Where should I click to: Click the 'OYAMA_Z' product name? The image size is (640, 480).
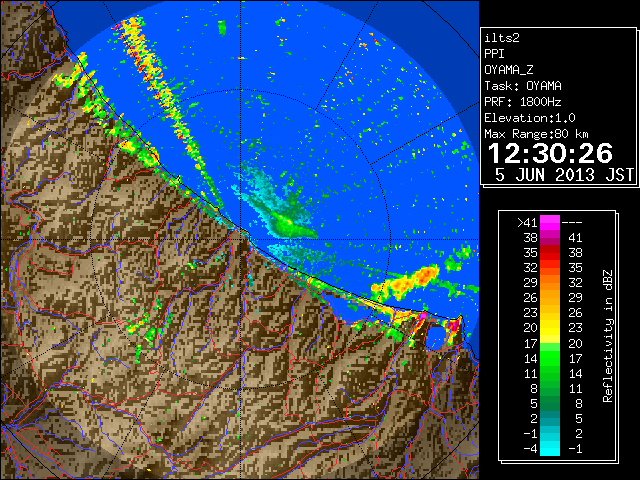509,70
